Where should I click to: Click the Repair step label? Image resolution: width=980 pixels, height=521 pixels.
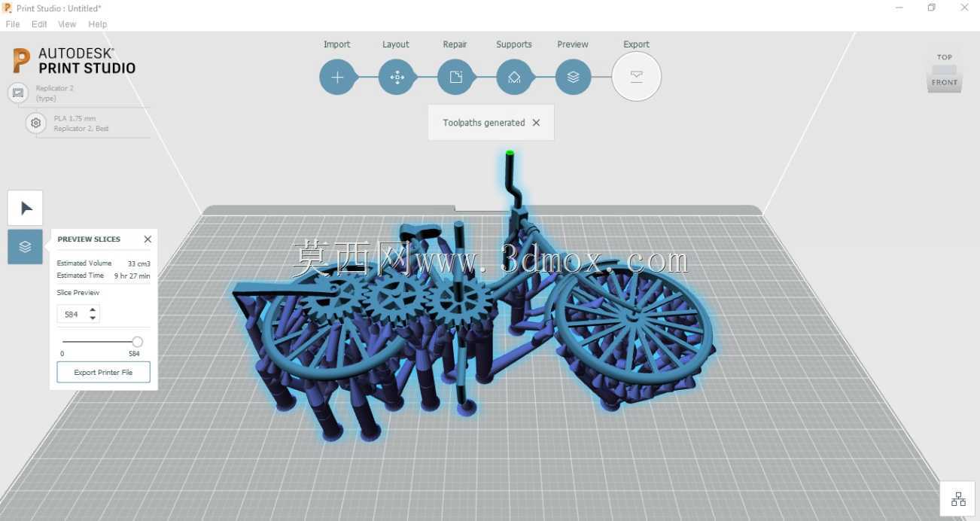(x=455, y=44)
